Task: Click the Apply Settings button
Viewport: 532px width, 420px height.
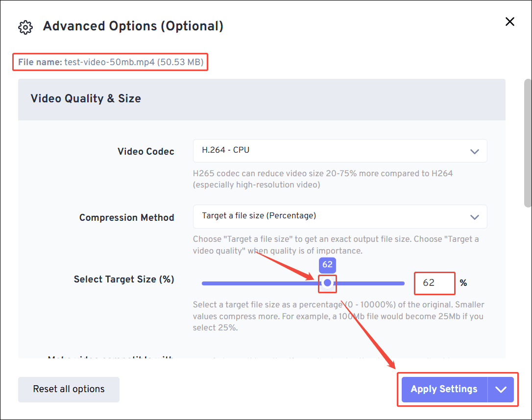Action: 444,390
